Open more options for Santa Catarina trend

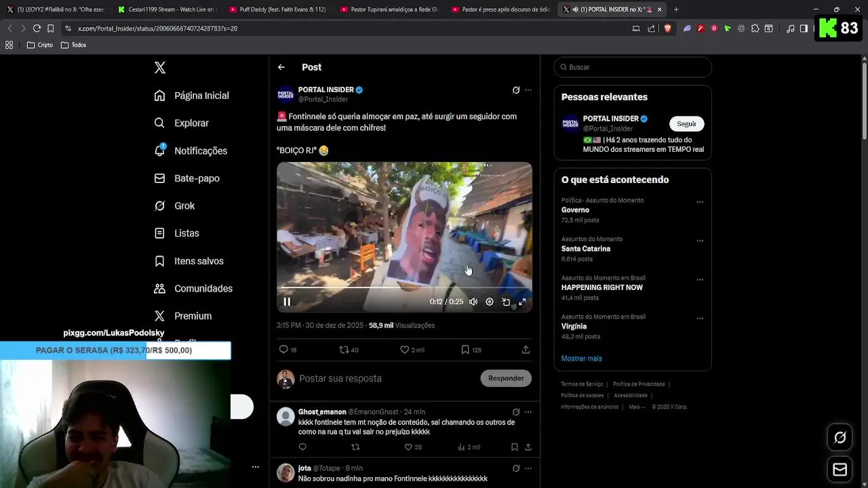pos(700,241)
